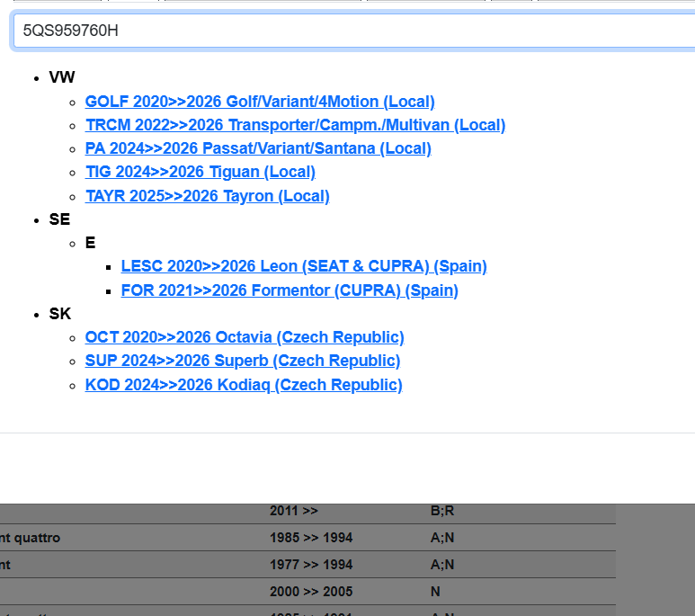The height and width of the screenshot is (616, 695).
Task: Select FOR 2021>>2026 Formentor (CUPRA) link
Action: pos(290,290)
